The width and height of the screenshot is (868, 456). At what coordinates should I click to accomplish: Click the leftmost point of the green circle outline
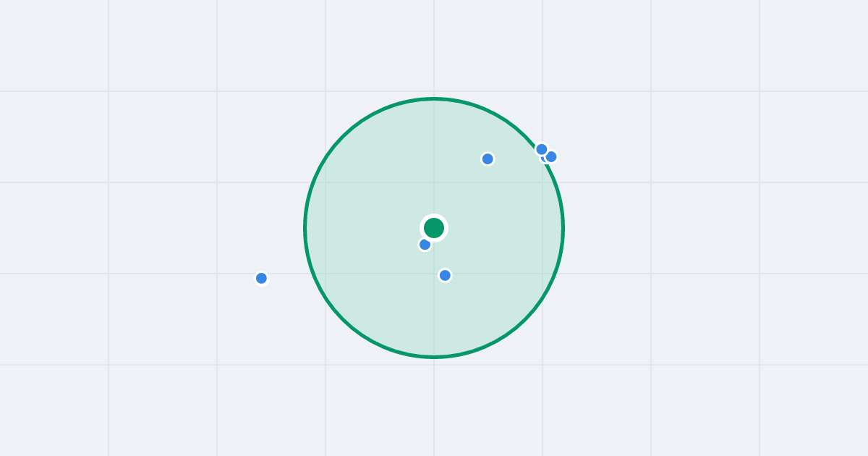click(305, 228)
